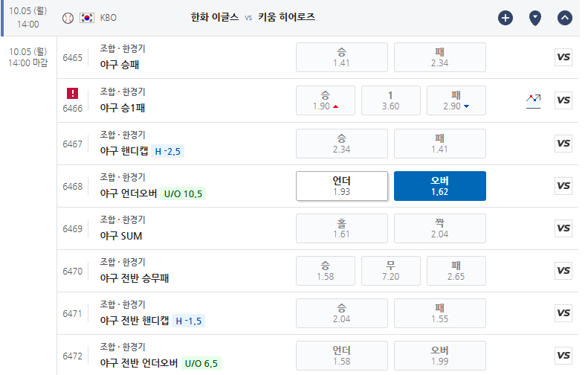Click the U/O 10.5 green label
This screenshot has width=588, height=375.
coord(183,193)
